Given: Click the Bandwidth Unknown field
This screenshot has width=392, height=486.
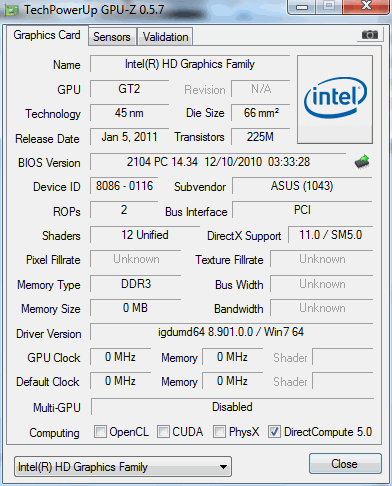Looking at the screenshot, I should pyautogui.click(x=322, y=308).
